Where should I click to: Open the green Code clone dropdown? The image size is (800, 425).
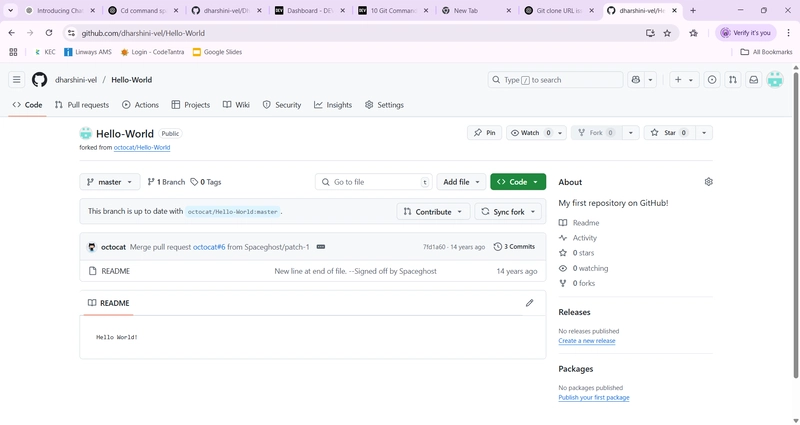518,182
